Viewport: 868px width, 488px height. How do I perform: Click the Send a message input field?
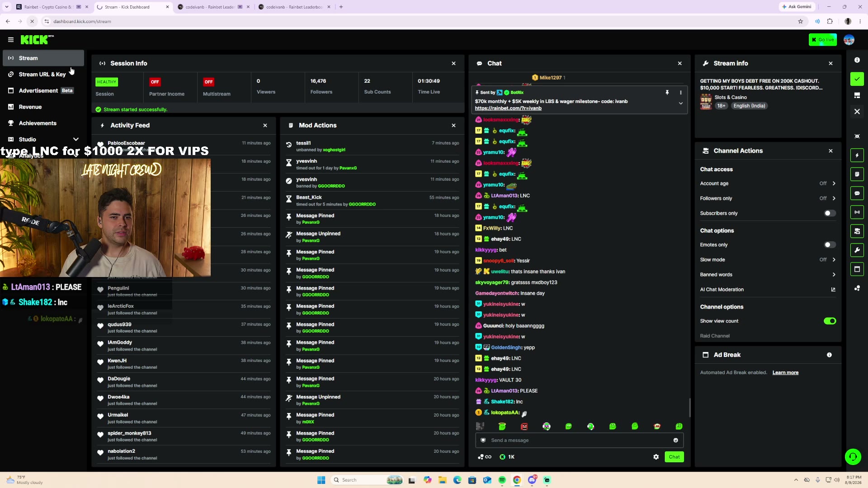pos(579,441)
